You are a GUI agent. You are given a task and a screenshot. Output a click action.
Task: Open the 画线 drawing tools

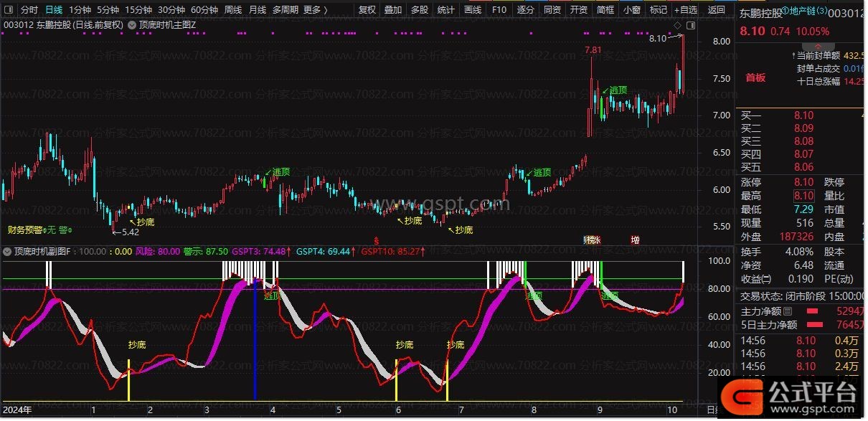tap(472, 10)
